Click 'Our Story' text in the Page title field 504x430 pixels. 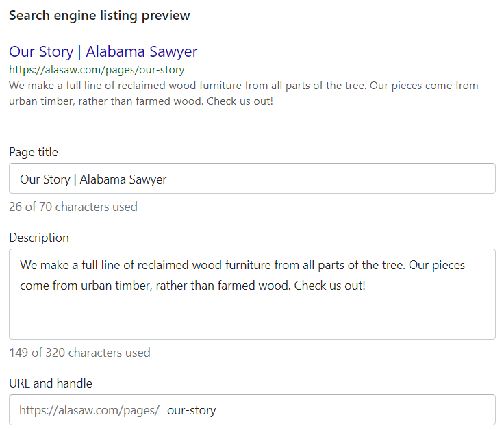(x=45, y=179)
